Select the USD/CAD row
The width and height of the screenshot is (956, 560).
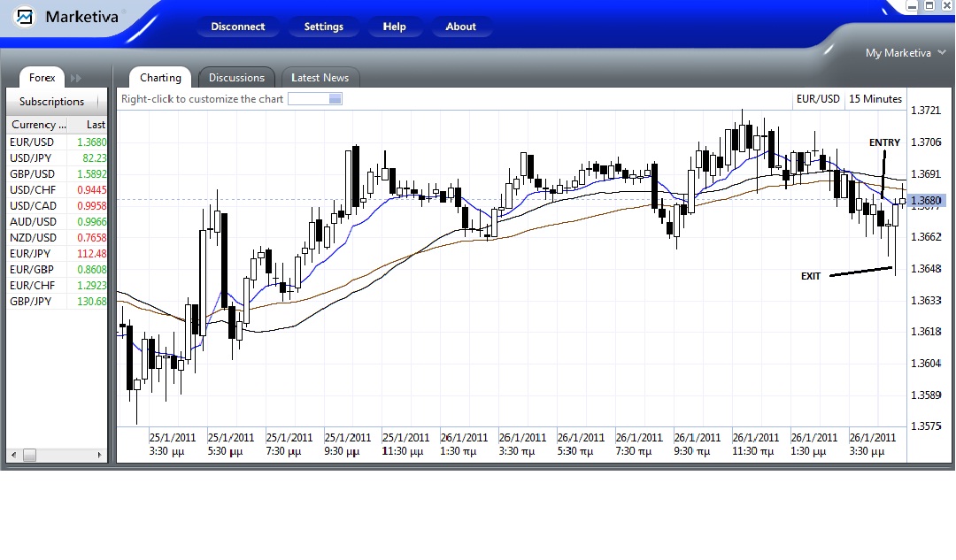58,205
